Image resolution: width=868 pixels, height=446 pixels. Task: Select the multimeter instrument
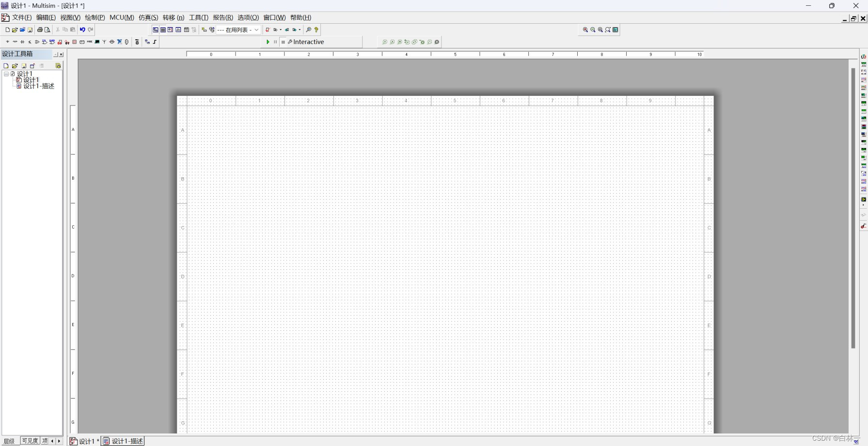pos(864,57)
